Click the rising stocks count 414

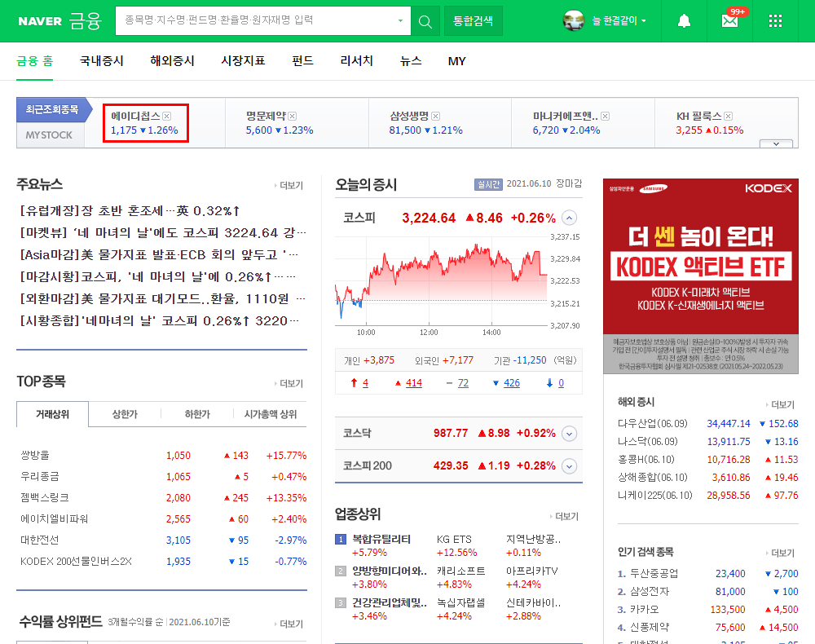tap(414, 383)
